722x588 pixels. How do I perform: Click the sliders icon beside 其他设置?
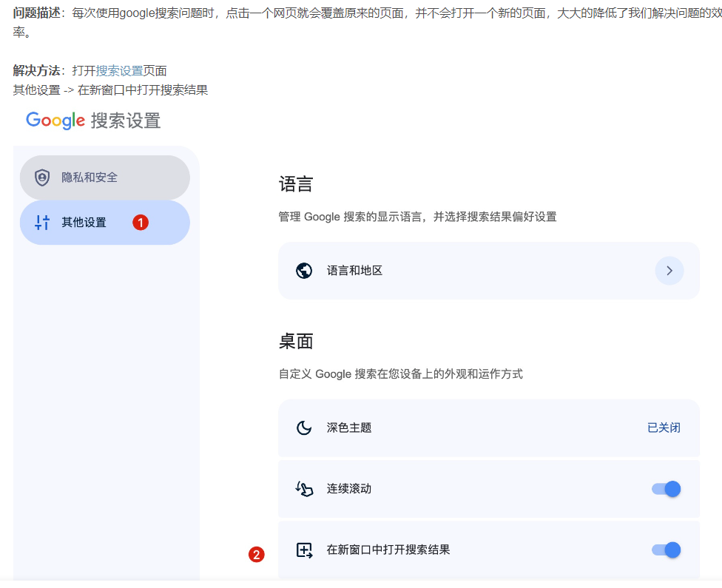[42, 222]
